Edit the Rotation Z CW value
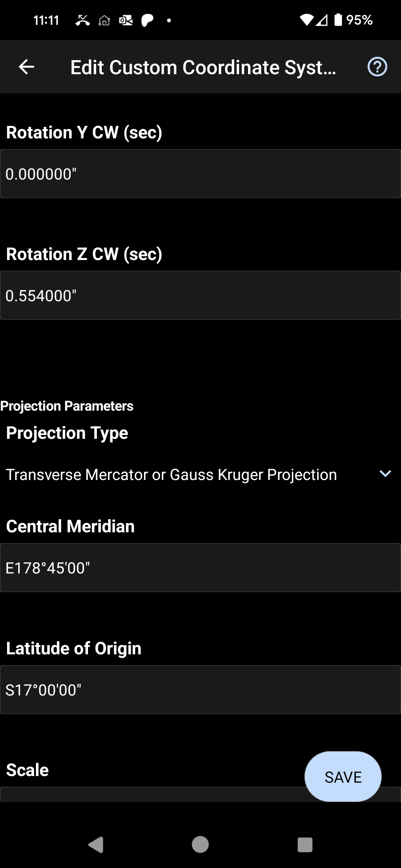The image size is (401, 868). tap(200, 295)
